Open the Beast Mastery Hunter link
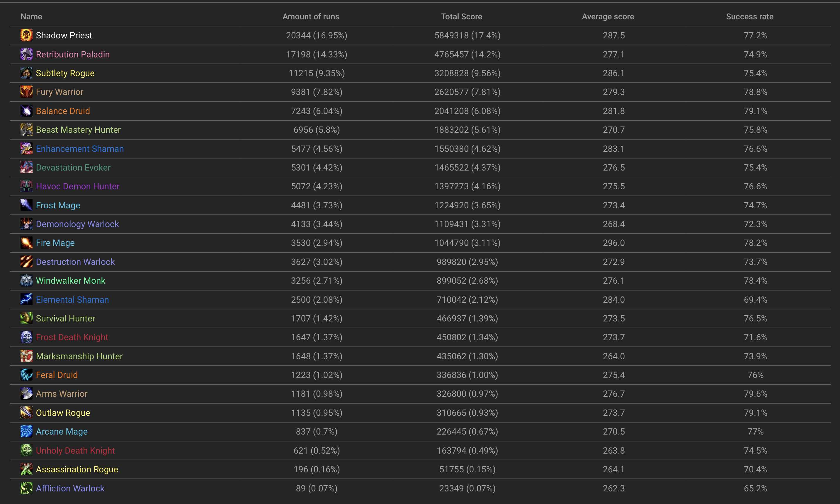This screenshot has width=840, height=504. (78, 130)
